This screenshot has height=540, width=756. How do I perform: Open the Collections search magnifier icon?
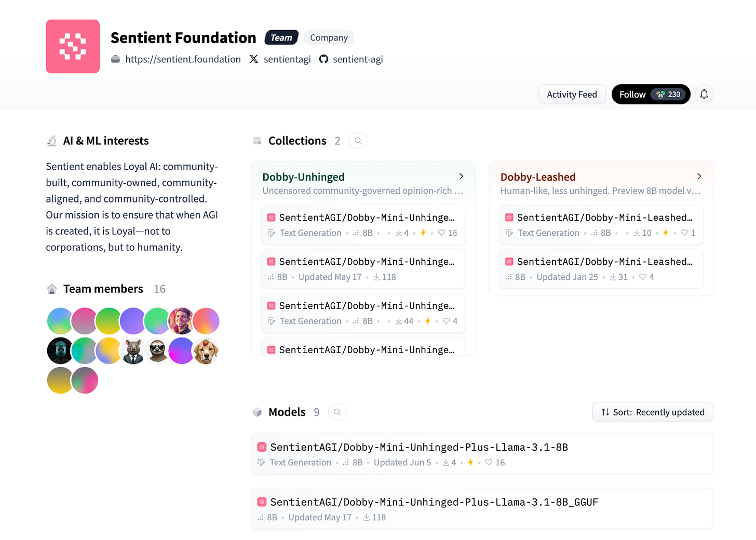tap(358, 141)
